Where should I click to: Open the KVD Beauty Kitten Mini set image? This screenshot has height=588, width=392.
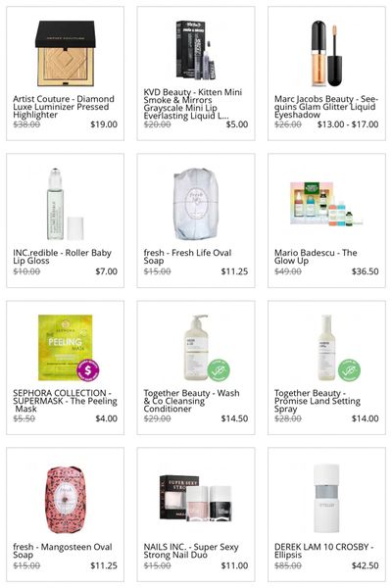pyautogui.click(x=196, y=50)
